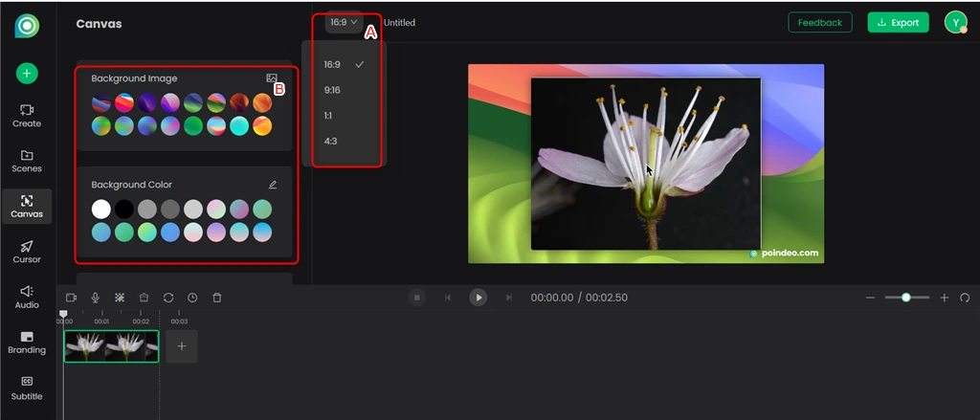
Task: Add a new clip with timeline plus tile
Action: click(182, 346)
